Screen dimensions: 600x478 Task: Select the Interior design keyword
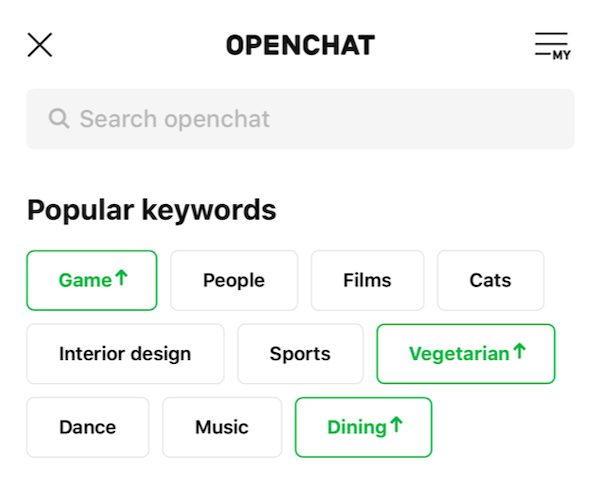[x=125, y=353]
